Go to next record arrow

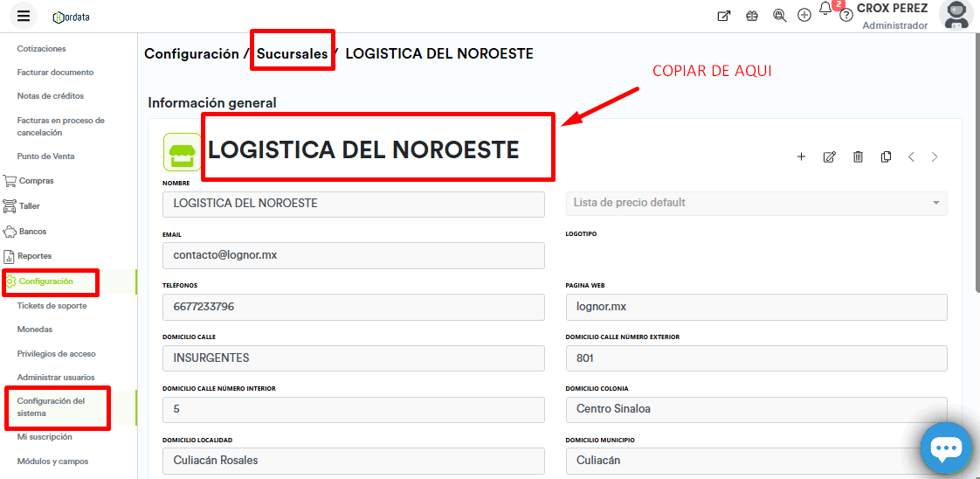point(935,157)
